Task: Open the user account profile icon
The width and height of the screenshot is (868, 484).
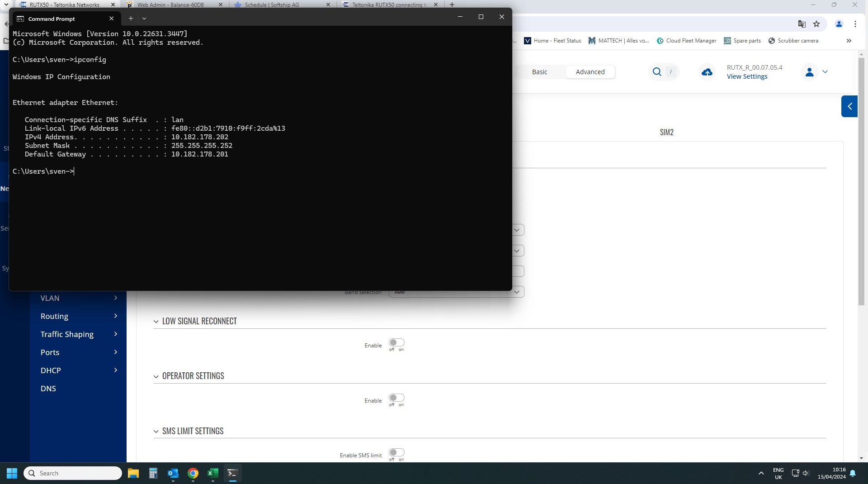Action: (x=809, y=72)
